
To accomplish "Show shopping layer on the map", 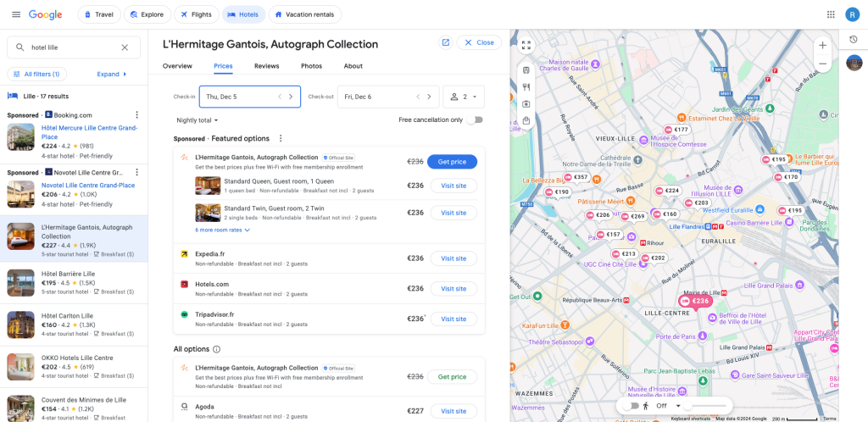I will coord(526,120).
